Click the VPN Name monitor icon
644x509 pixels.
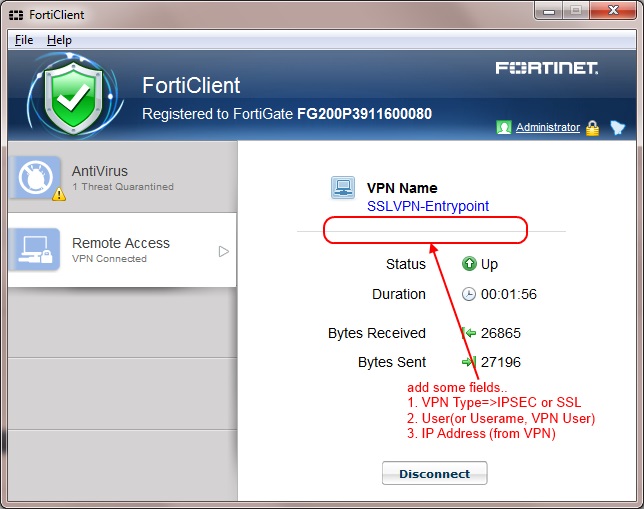click(343, 188)
